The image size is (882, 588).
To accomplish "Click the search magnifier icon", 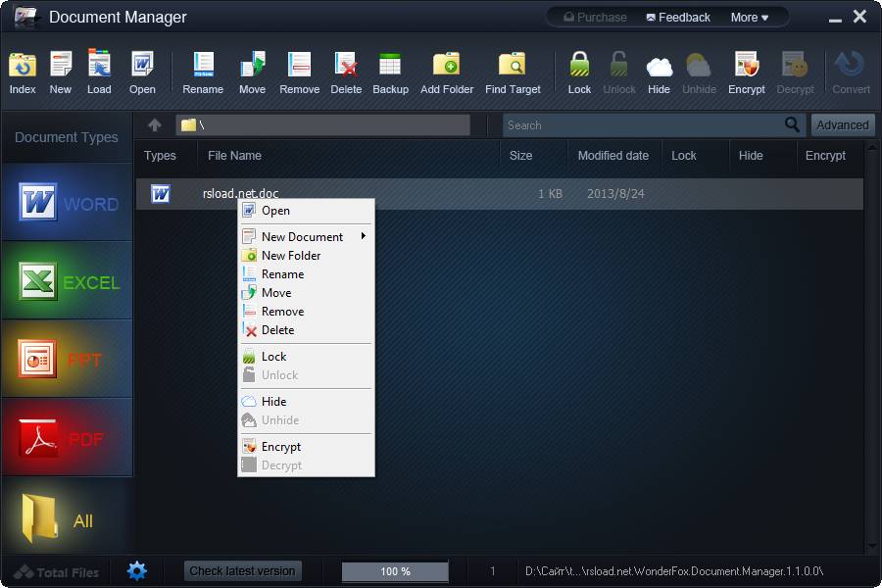I will pos(792,124).
